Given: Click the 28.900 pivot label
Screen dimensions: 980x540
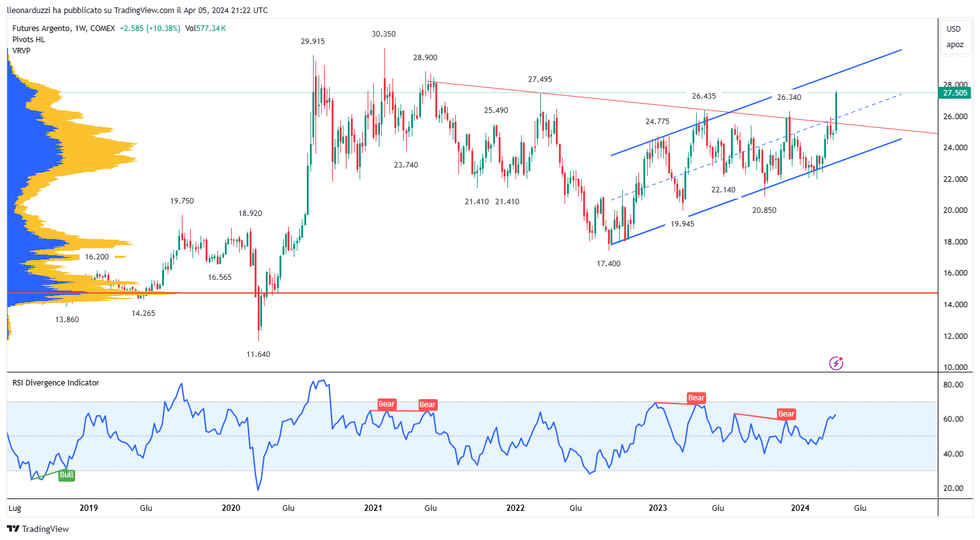Looking at the screenshot, I should pos(425,58).
